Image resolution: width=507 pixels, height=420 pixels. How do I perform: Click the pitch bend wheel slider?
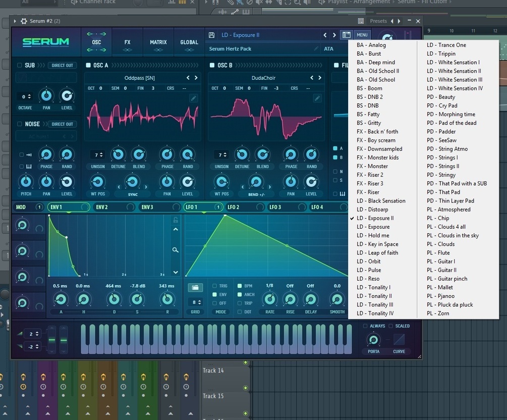pyautogui.click(x=52, y=340)
